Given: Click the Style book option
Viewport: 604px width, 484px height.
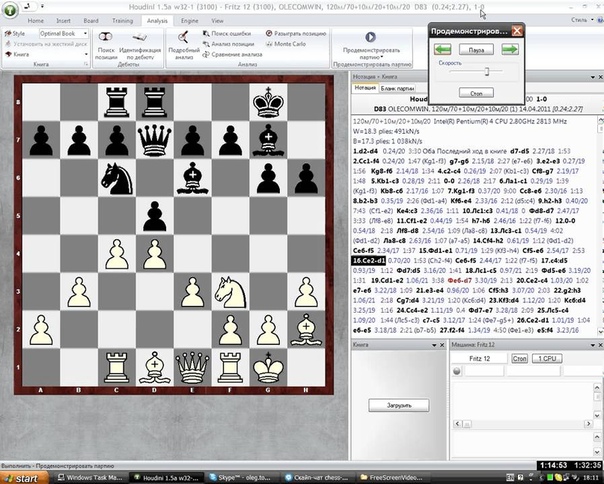Looking at the screenshot, I should tap(15, 34).
